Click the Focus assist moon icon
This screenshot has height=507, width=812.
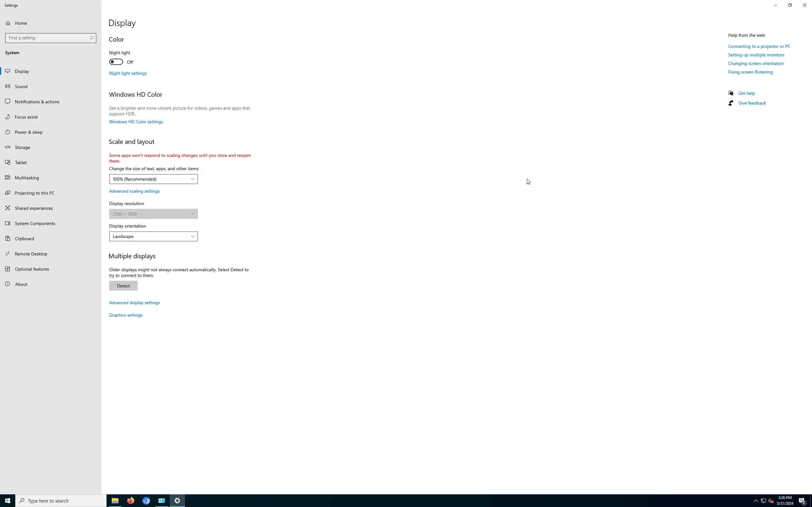point(7,117)
